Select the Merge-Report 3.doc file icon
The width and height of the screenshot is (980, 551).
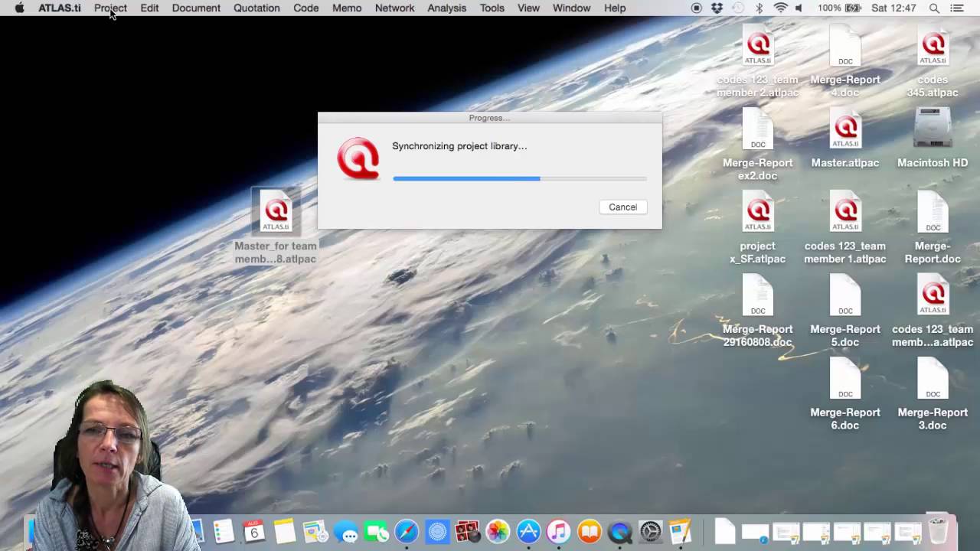click(933, 379)
